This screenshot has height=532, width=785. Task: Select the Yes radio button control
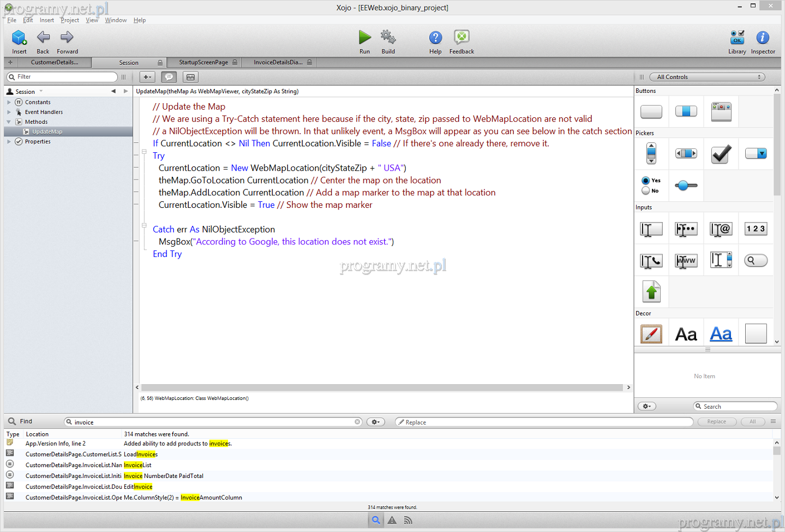pos(646,181)
